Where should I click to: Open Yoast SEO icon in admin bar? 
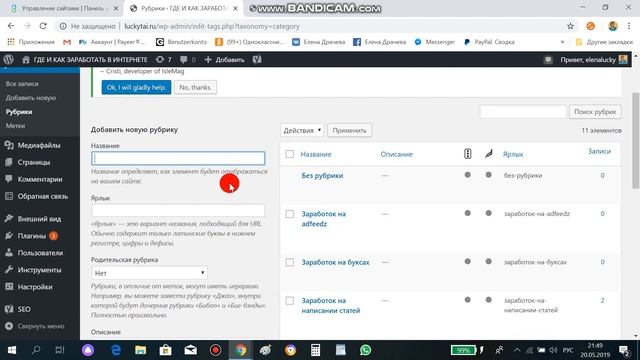[x=257, y=60]
